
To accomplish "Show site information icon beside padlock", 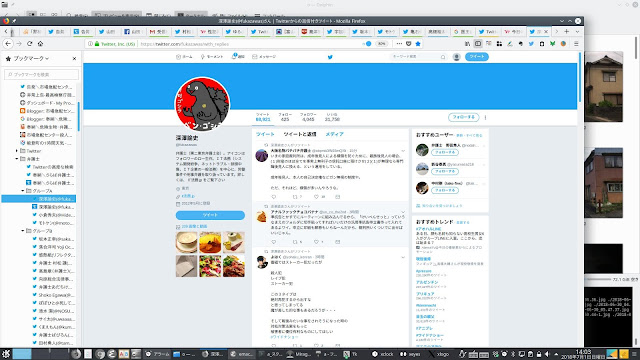I will coord(90,44).
